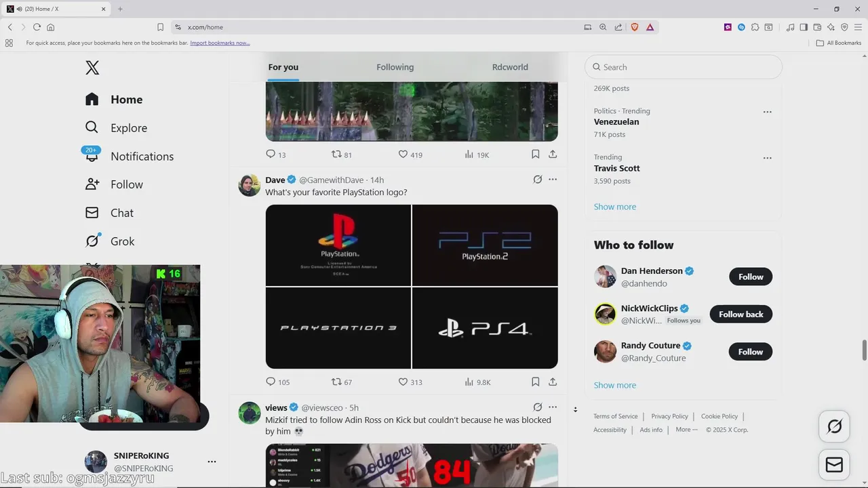Open the original PlayStation logo image
The height and width of the screenshot is (488, 868).
338,245
